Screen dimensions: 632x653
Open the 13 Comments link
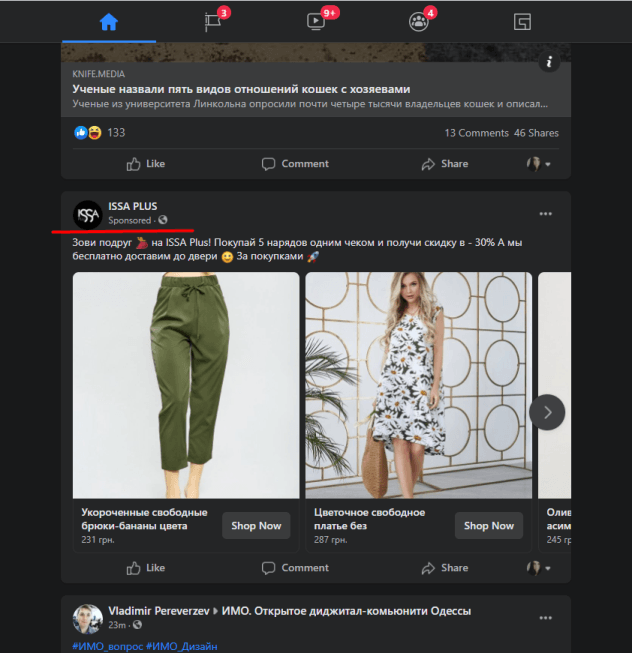click(x=476, y=133)
